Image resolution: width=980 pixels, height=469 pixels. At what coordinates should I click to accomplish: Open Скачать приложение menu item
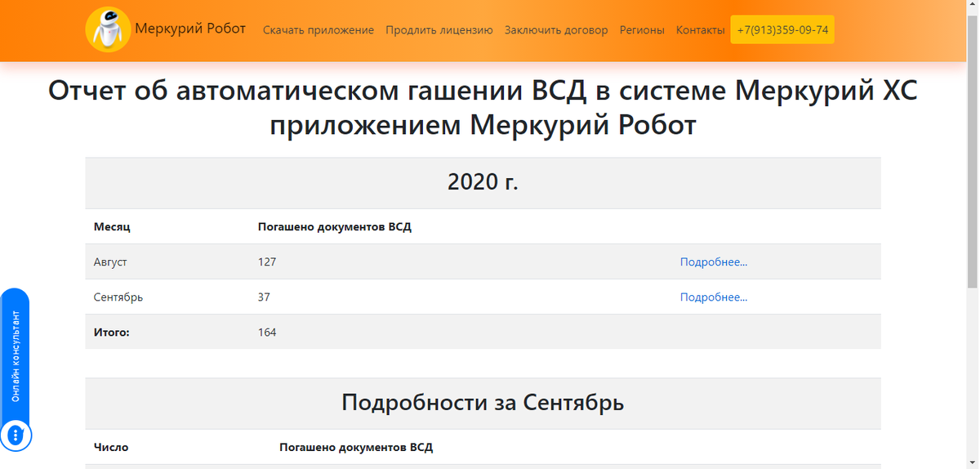tap(318, 30)
